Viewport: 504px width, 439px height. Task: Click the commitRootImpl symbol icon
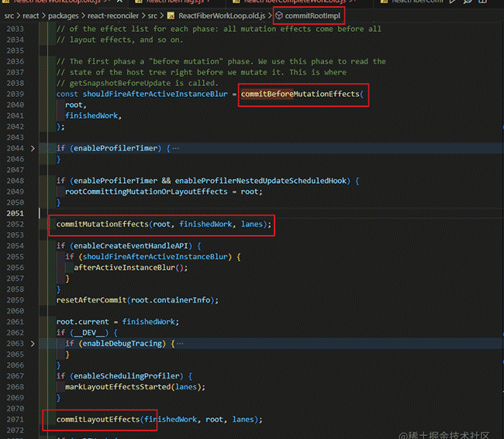tap(279, 16)
